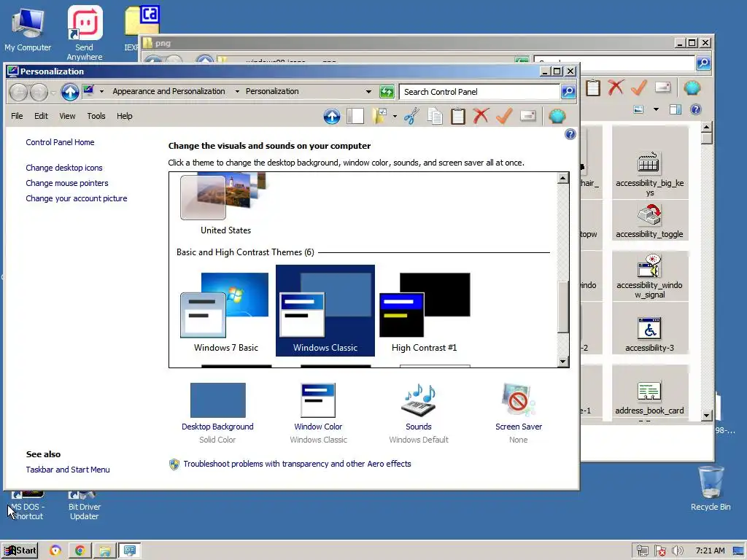Click the green Refresh button in Personalization
The image size is (747, 560).
pos(387,91)
